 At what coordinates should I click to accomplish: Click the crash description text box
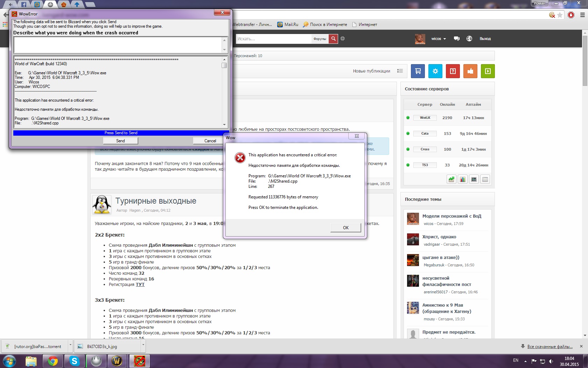pos(118,45)
